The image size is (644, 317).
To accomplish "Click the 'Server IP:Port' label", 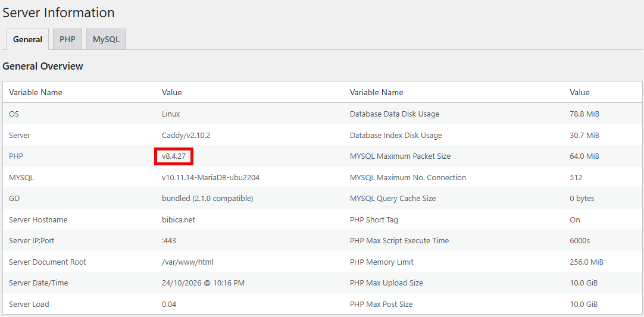I will 32,241.
